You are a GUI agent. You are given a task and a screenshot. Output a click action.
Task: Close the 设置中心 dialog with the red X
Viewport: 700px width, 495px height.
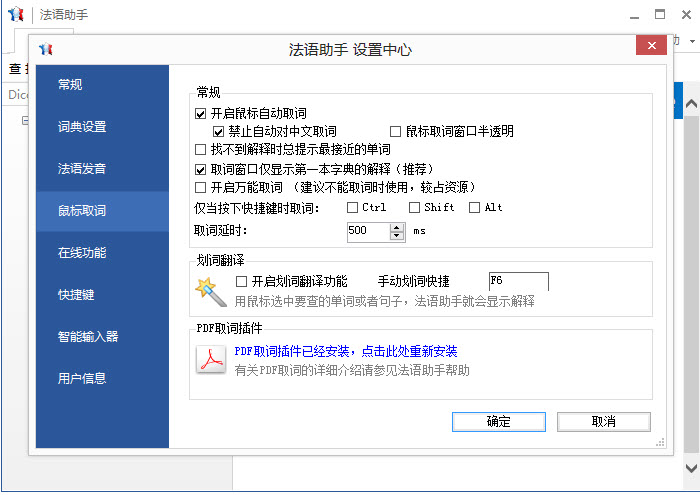651,48
